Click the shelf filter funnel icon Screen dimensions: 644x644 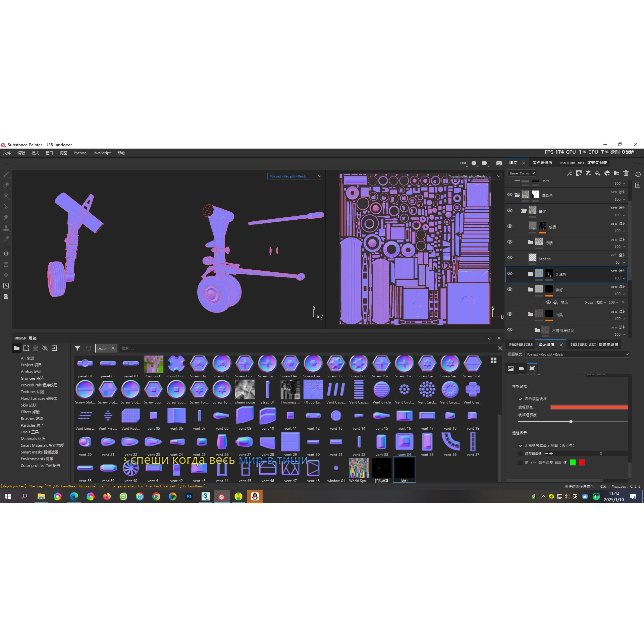click(77, 348)
